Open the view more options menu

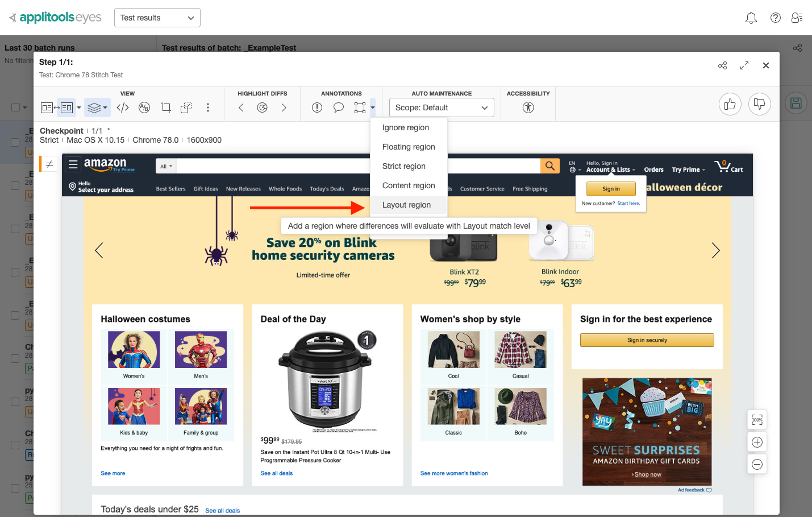(x=208, y=107)
